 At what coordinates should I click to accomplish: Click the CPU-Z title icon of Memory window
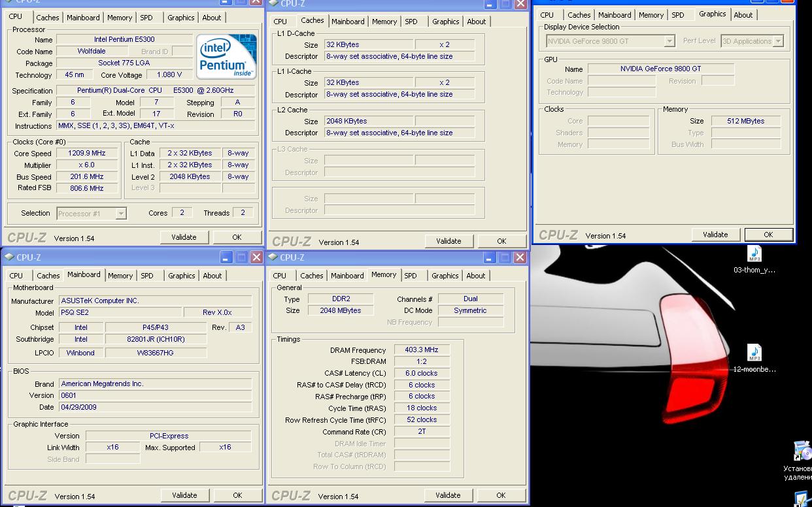click(273, 257)
